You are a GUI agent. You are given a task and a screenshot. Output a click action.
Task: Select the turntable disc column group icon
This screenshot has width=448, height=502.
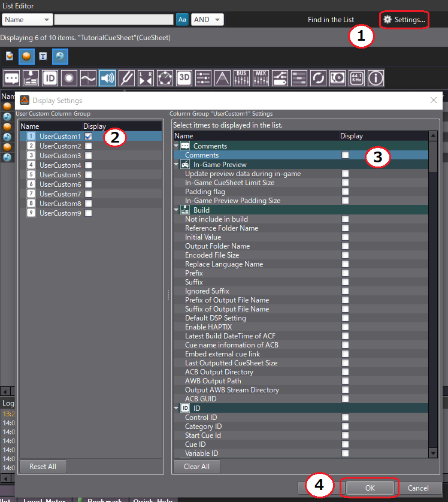click(337, 78)
